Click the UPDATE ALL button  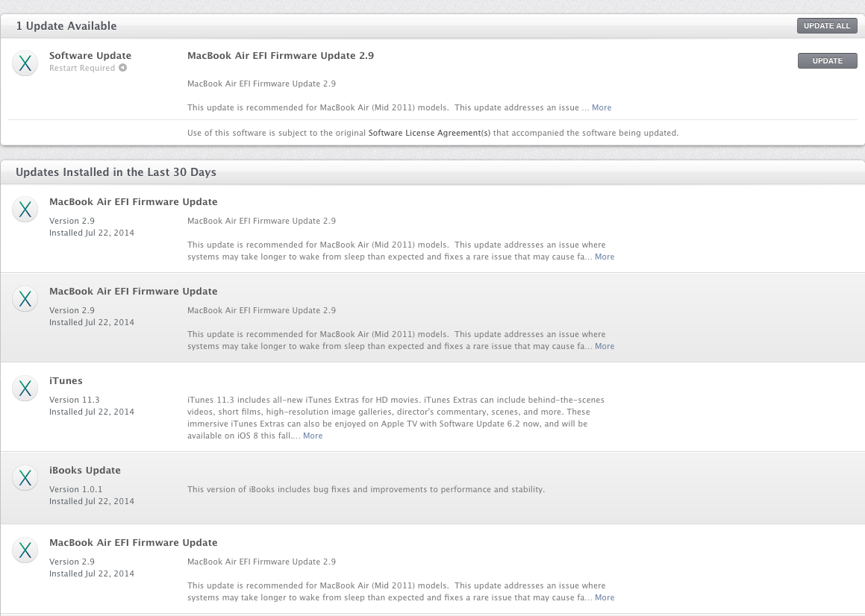[x=826, y=26]
